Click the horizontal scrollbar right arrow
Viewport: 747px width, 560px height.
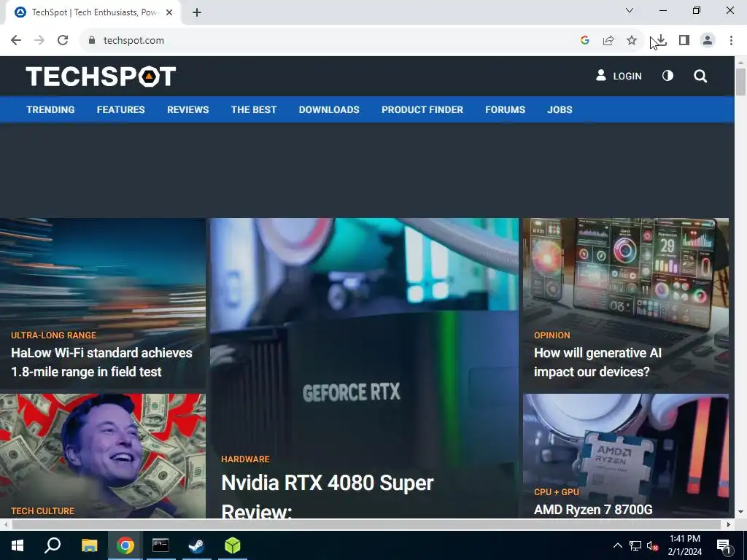(729, 524)
